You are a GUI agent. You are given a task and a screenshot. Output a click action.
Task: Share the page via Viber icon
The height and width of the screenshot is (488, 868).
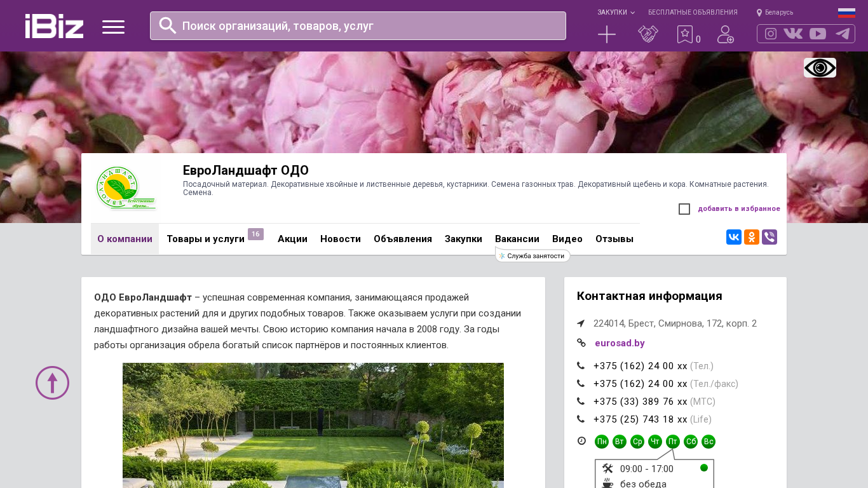[769, 237]
